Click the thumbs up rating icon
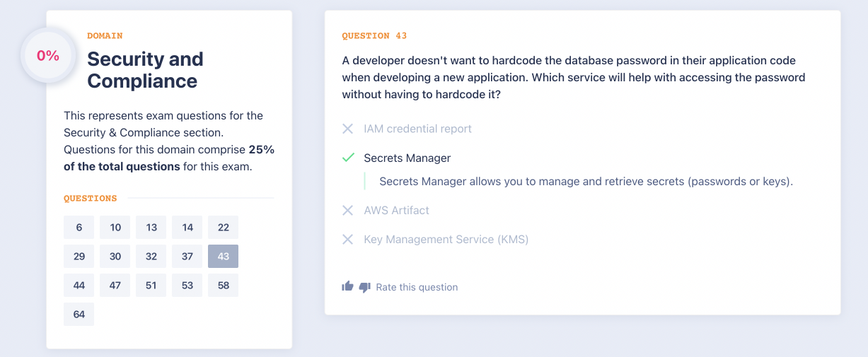This screenshot has width=868, height=357. point(347,286)
